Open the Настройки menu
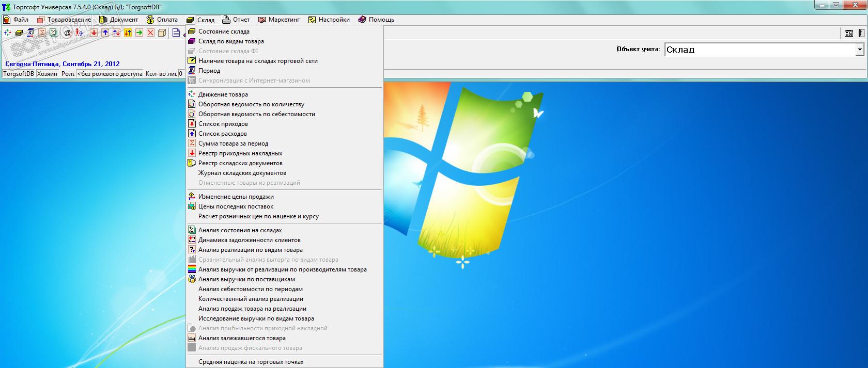This screenshot has height=368, width=868. pos(329,20)
